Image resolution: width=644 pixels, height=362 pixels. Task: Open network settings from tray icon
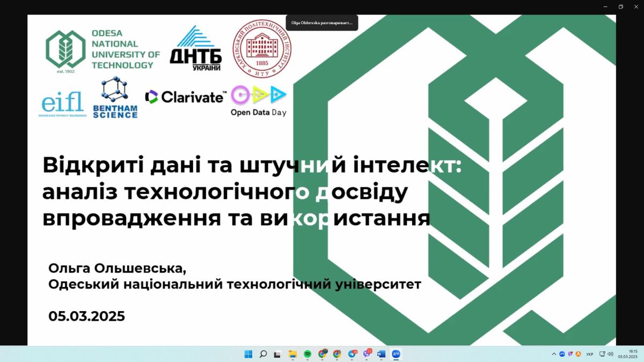[602, 354]
